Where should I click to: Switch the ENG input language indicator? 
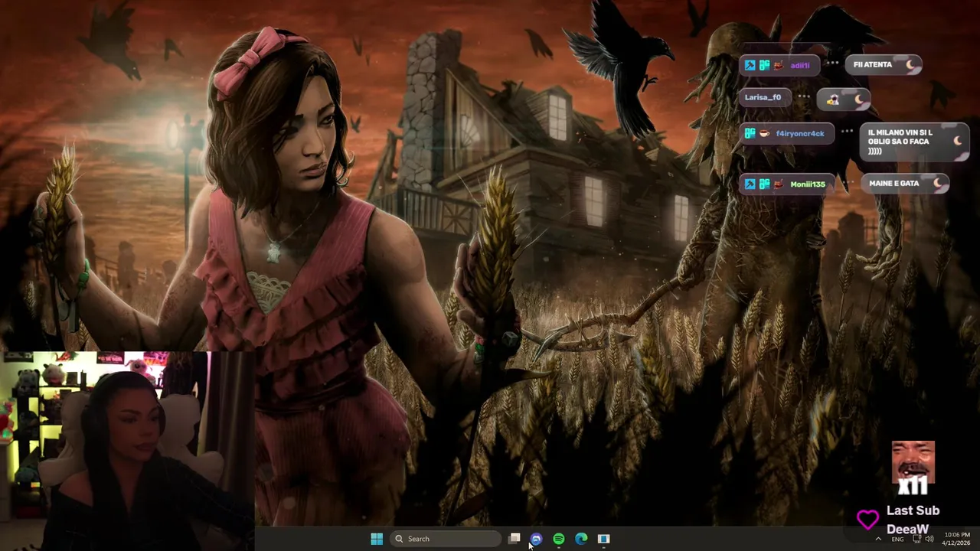pyautogui.click(x=897, y=540)
